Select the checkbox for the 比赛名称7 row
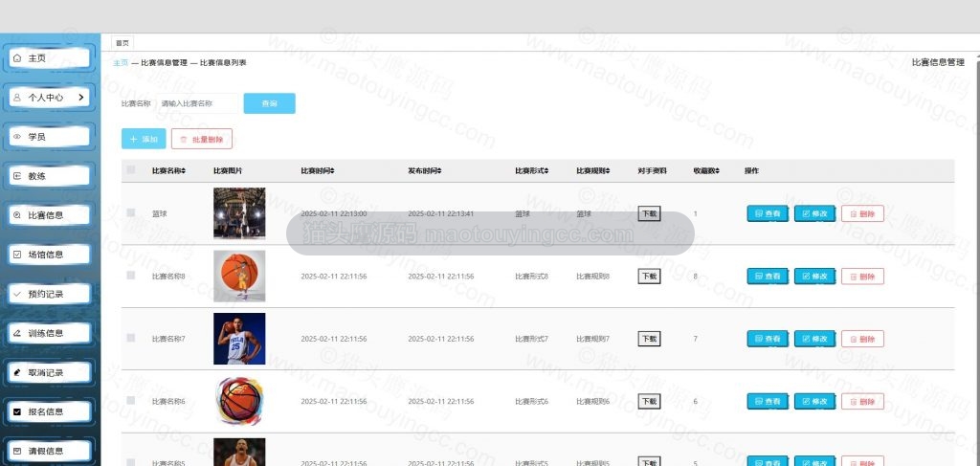980x466 pixels. pyautogui.click(x=130, y=338)
